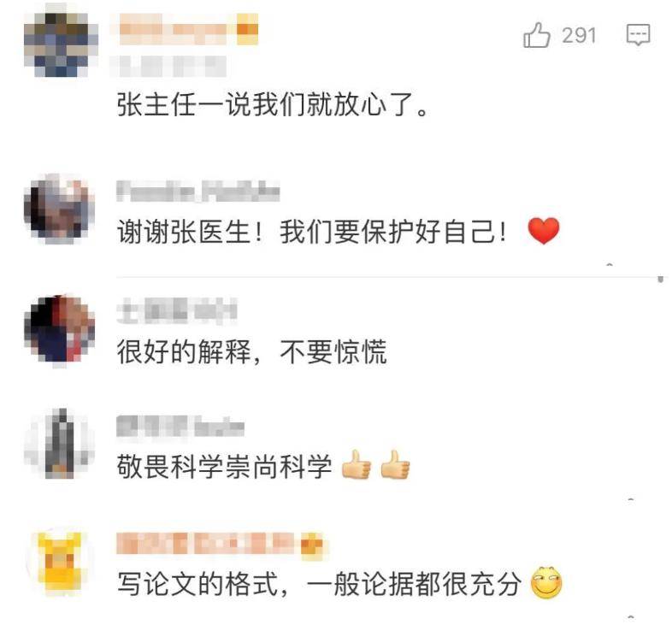Image resolution: width=672 pixels, height=625 pixels.
Task: Like the comment with 291 likes
Action: tap(537, 35)
